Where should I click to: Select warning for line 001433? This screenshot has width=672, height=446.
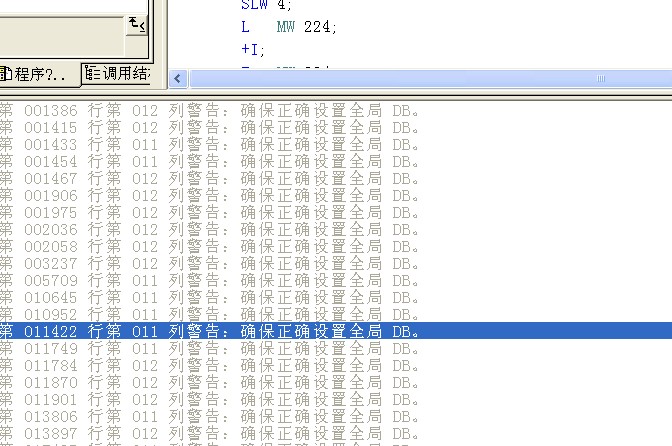(x=336, y=145)
